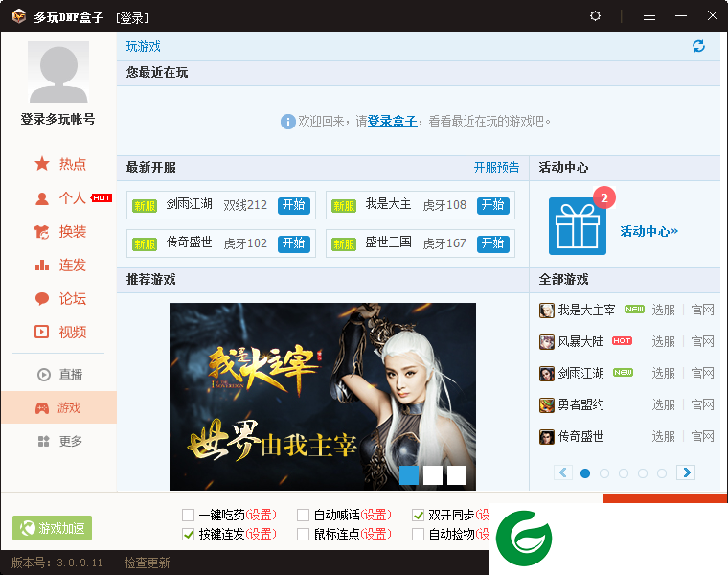Open 个人 section in sidebar
The width and height of the screenshot is (728, 575).
pyautogui.click(x=60, y=198)
